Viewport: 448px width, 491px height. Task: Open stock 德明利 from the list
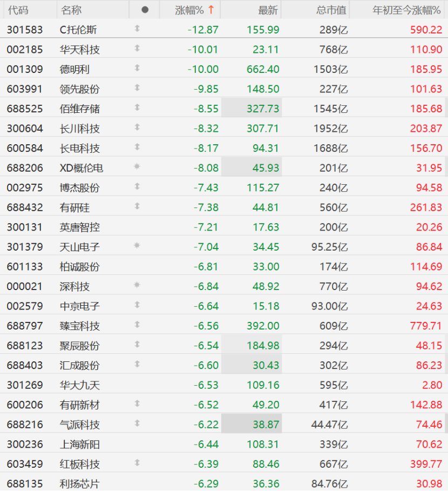click(75, 69)
